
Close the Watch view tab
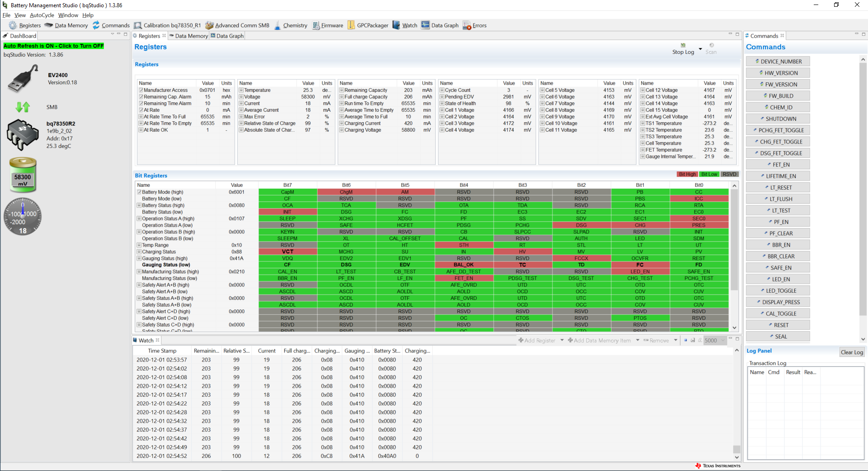(157, 340)
